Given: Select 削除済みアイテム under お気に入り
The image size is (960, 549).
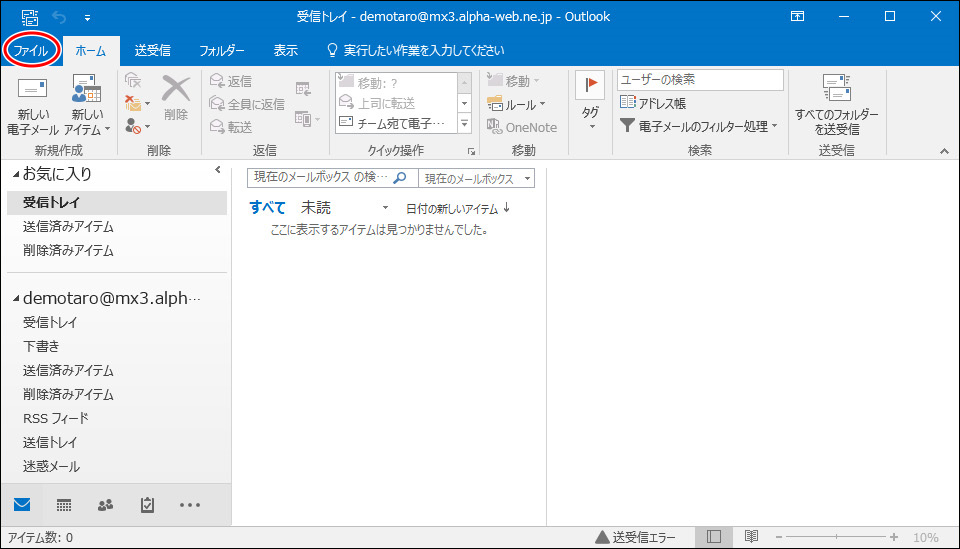Looking at the screenshot, I should tap(117, 250).
